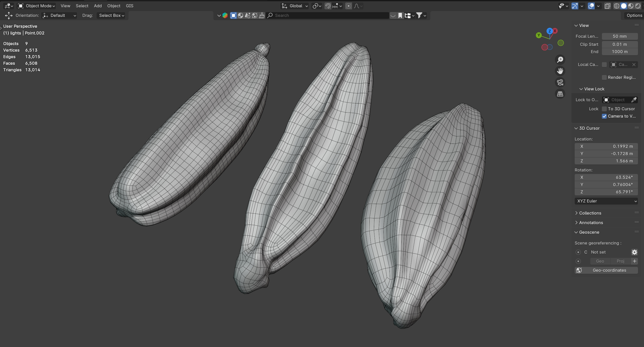Expand the Collections panel
The image size is (644, 347).
click(x=590, y=213)
